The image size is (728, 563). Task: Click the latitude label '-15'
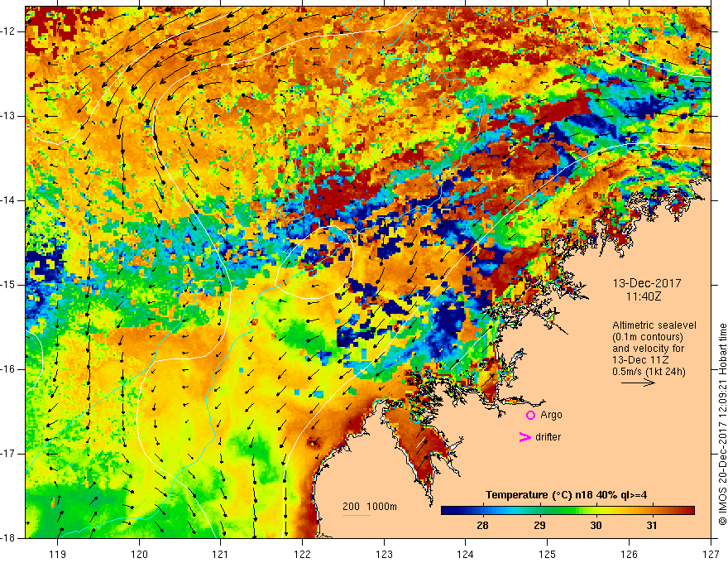tap(8, 285)
